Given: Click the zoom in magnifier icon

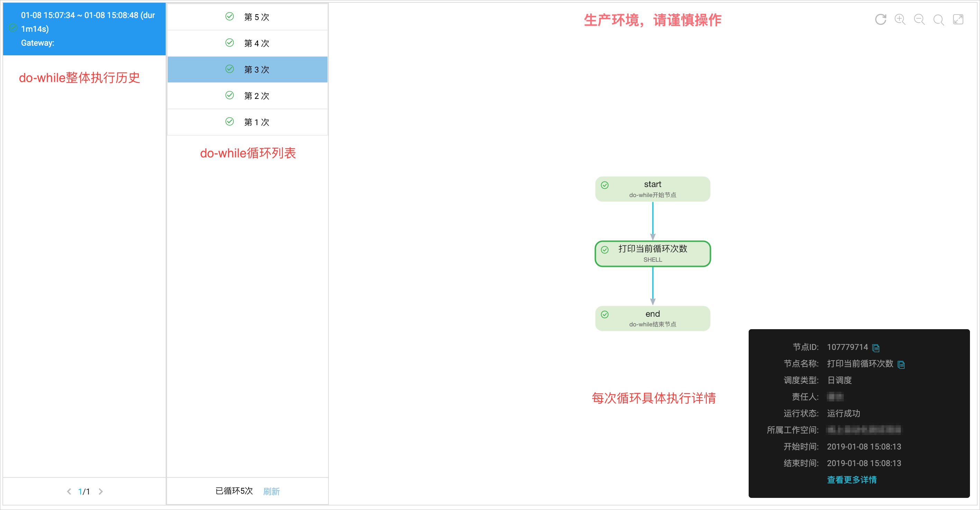Looking at the screenshot, I should 900,19.
